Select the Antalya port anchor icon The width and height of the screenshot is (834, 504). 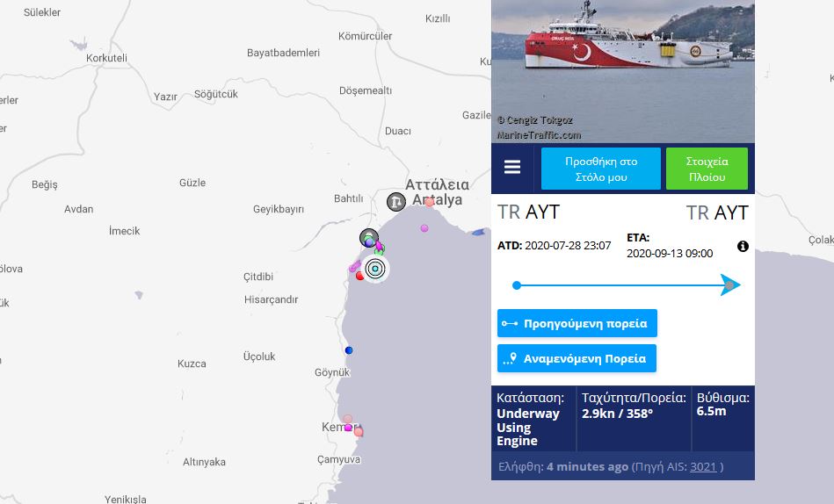coord(395,202)
